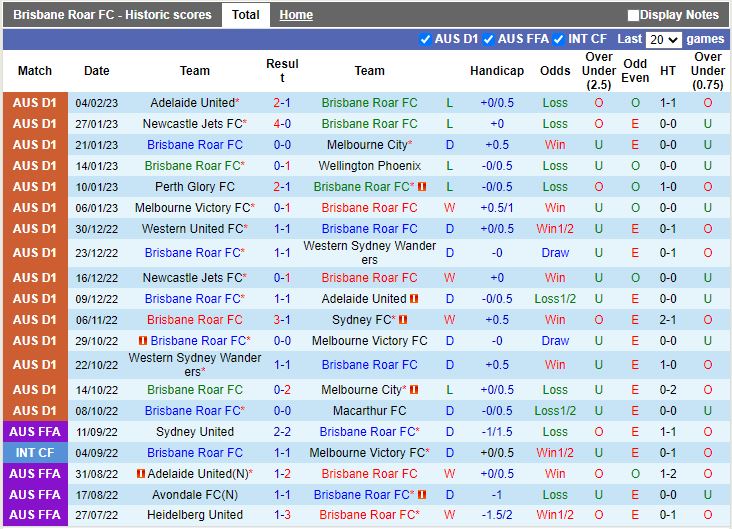Click the Over Under (2.5) header
This screenshot has height=529, width=732.
tap(598, 71)
